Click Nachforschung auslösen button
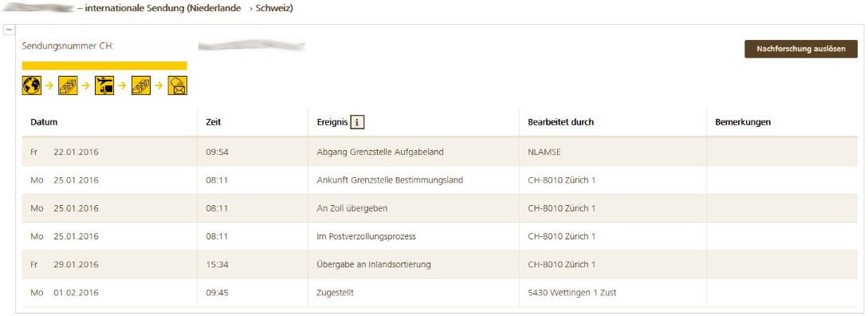Viewport: 868px width, 316px height. click(x=801, y=49)
